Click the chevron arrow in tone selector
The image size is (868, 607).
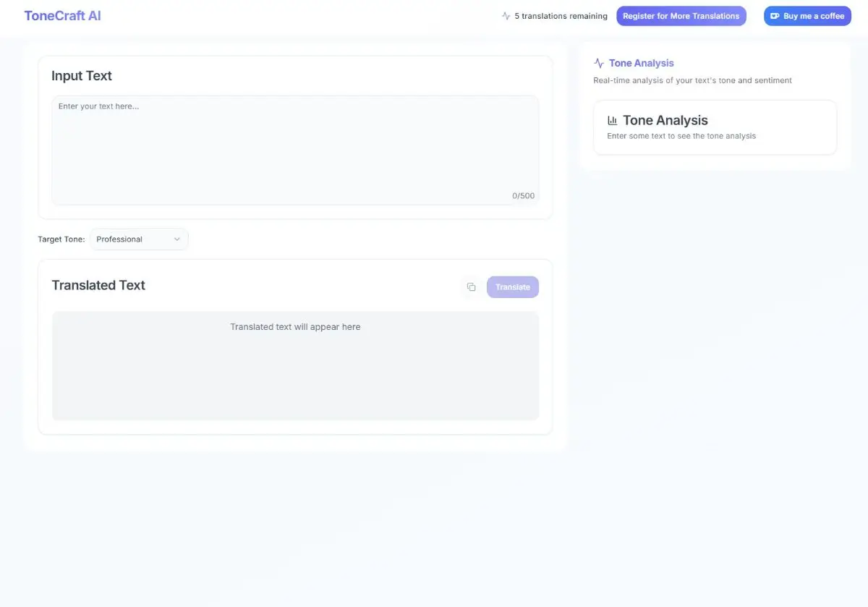176,239
